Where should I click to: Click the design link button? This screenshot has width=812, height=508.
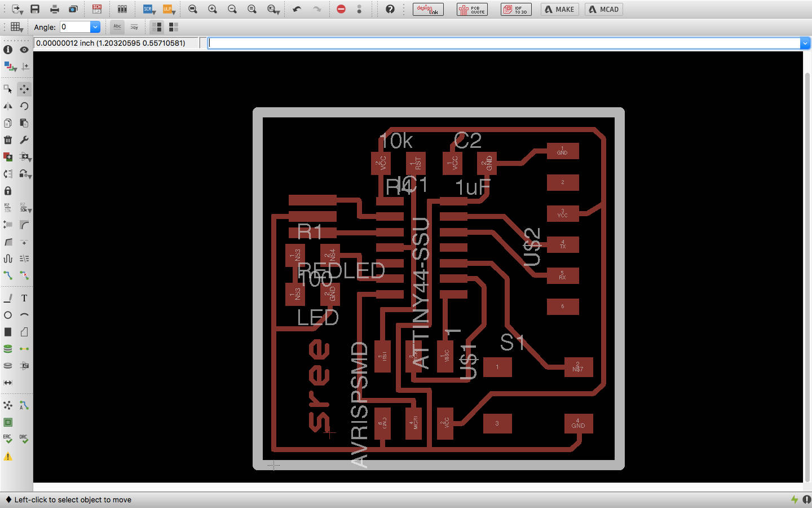(428, 9)
